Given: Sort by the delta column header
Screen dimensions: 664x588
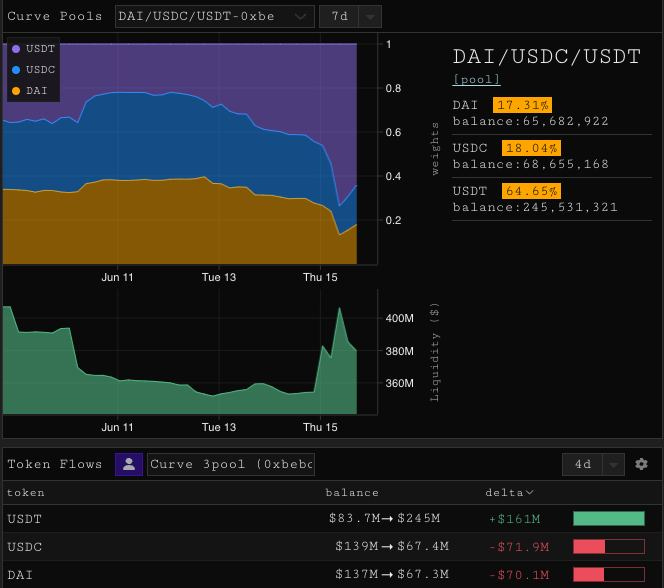Looking at the screenshot, I should [509, 493].
